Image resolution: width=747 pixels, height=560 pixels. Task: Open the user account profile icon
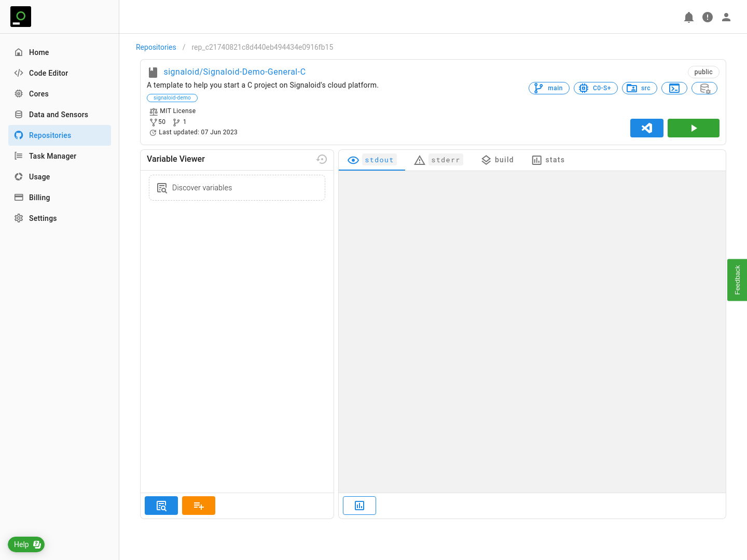click(726, 17)
